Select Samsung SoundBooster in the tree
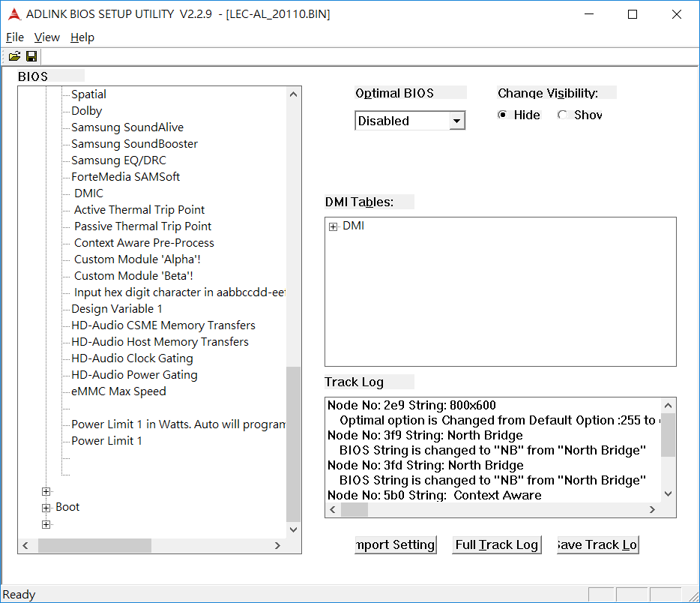 pyautogui.click(x=134, y=144)
